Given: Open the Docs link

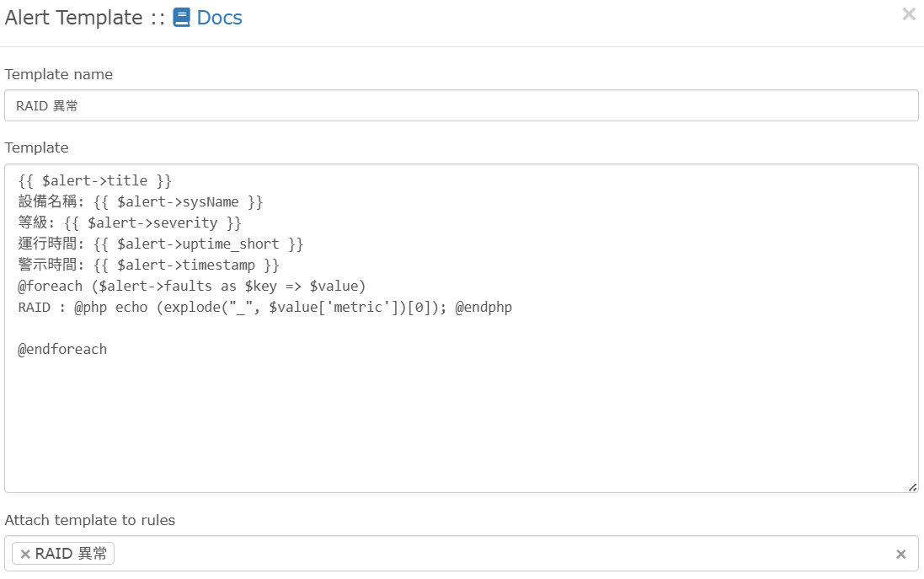Looking at the screenshot, I should (219, 18).
